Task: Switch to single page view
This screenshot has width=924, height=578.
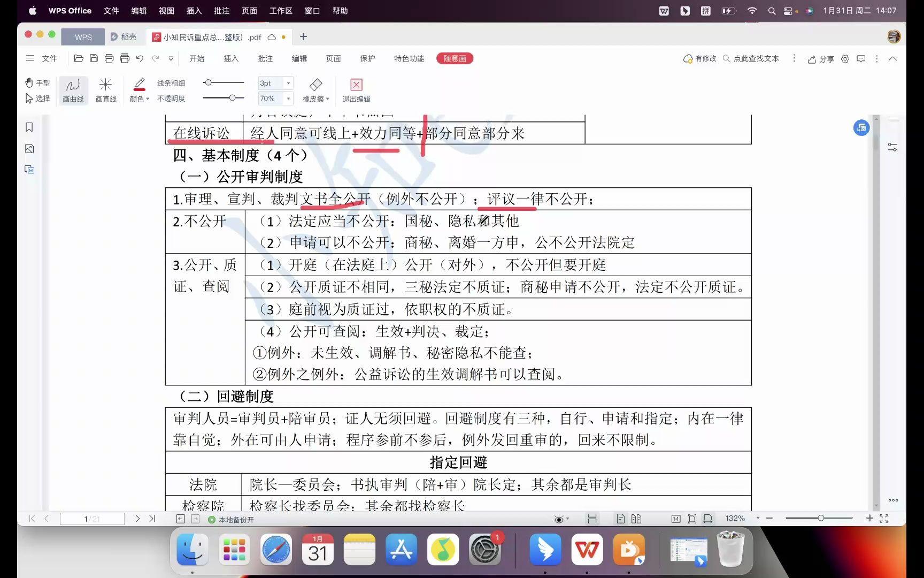Action: (x=620, y=519)
